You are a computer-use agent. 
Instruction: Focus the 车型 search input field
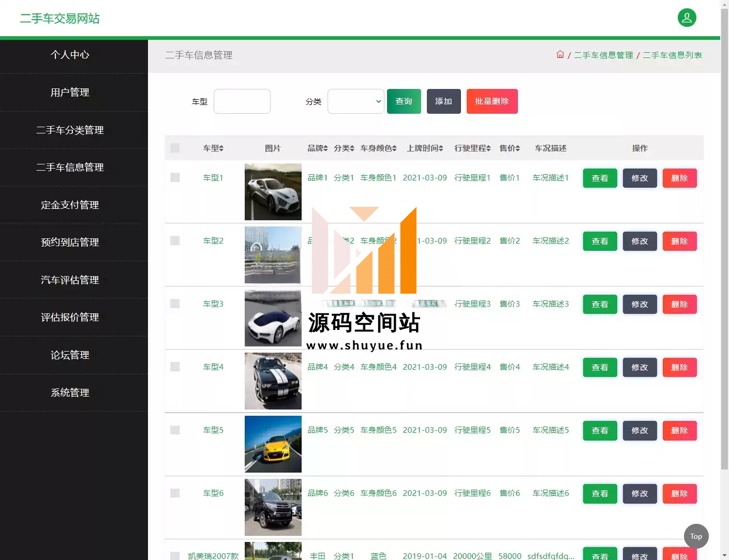(242, 101)
